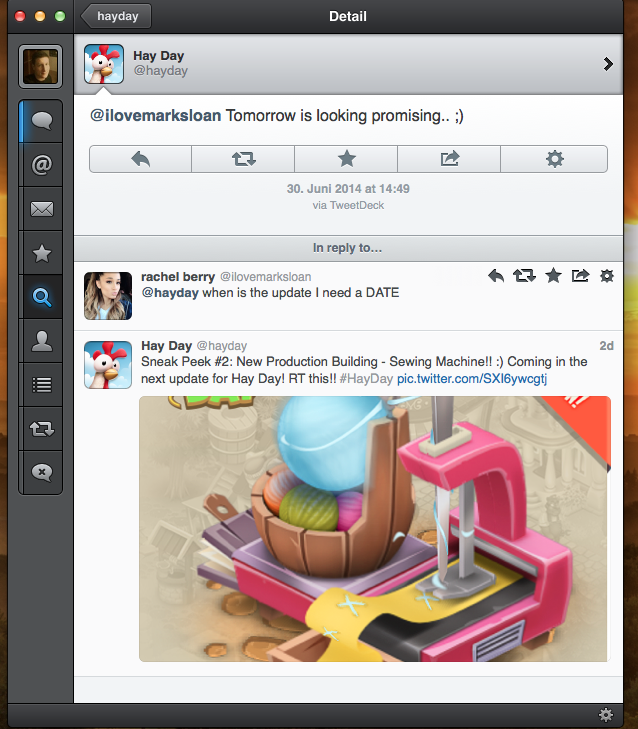
Task: Open the pic.twitter.com/SXI6ywcgtj link
Action: pyautogui.click(x=471, y=380)
